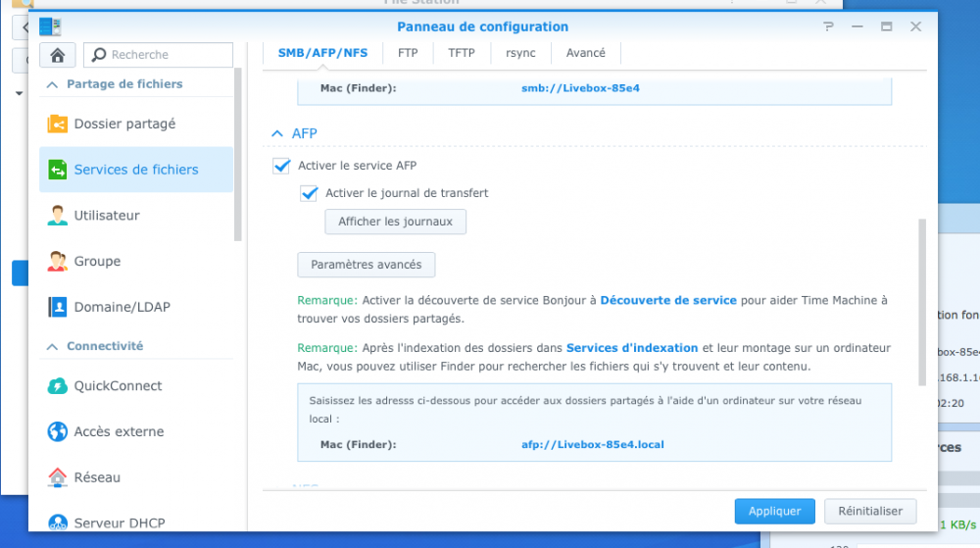Open the Utilisateur user icon
This screenshot has width=980, height=548.
tap(58, 216)
